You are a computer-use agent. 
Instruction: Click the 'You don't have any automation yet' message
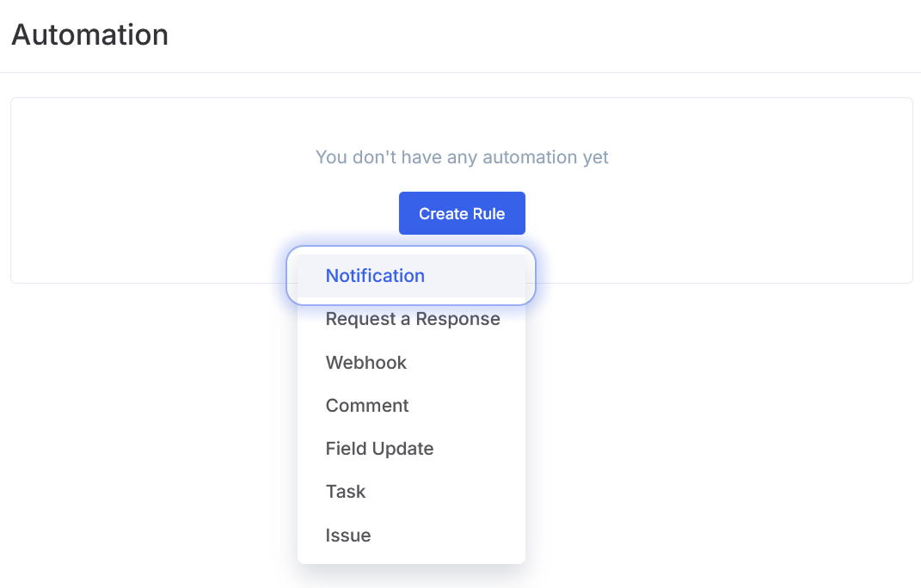[x=462, y=157]
